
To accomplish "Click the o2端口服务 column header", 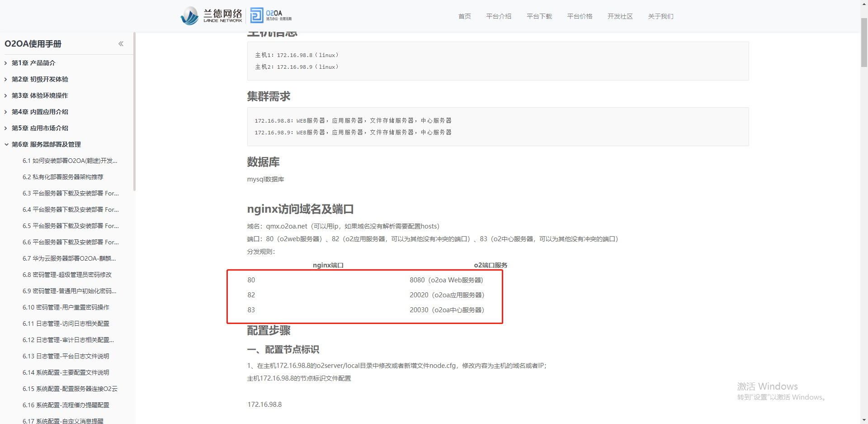I will 491,265.
